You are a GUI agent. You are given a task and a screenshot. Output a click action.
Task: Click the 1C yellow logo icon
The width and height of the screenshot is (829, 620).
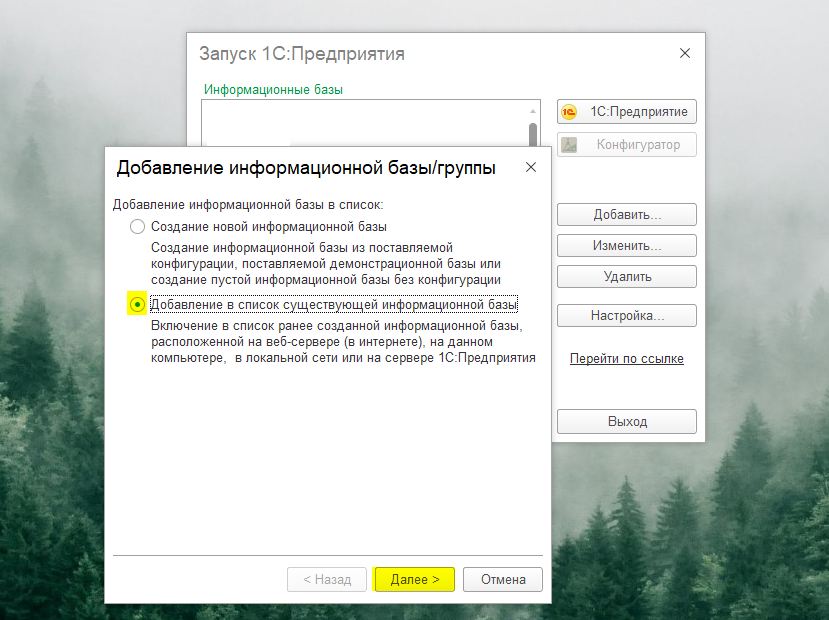pyautogui.click(x=569, y=112)
